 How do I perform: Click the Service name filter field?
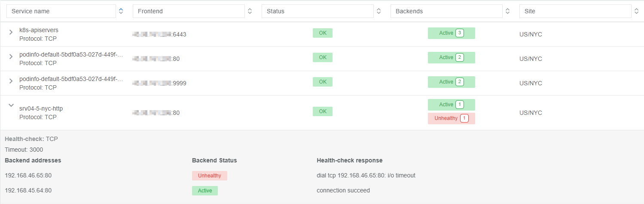pos(61,11)
